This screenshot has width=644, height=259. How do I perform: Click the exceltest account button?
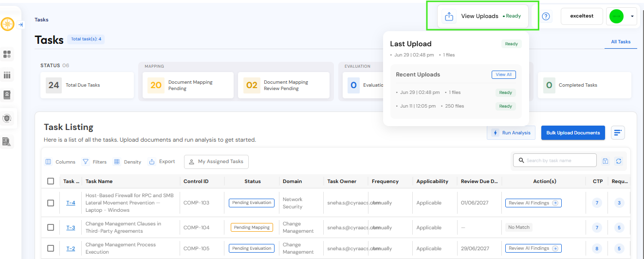pos(582,16)
